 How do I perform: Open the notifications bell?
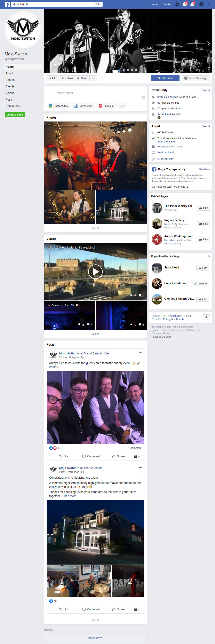[x=192, y=4]
